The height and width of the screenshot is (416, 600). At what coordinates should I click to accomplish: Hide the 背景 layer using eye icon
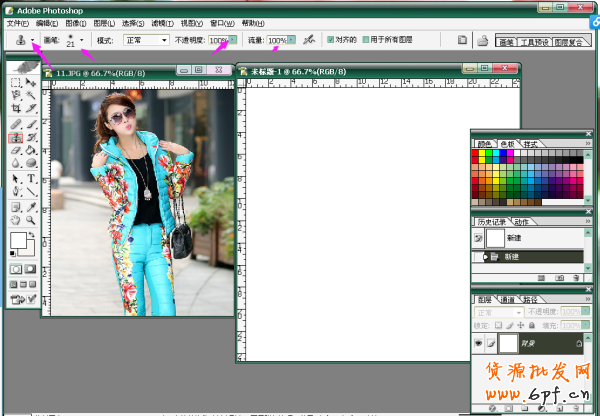tap(479, 343)
